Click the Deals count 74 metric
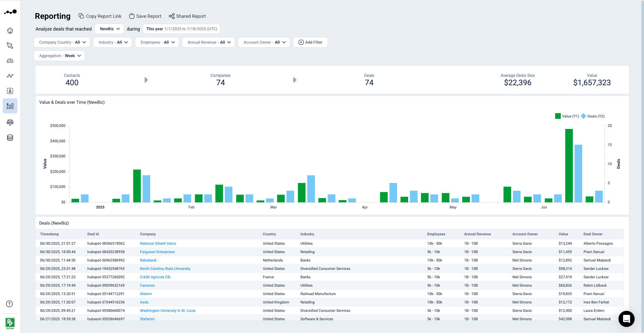This screenshot has width=644, height=333. click(x=369, y=83)
